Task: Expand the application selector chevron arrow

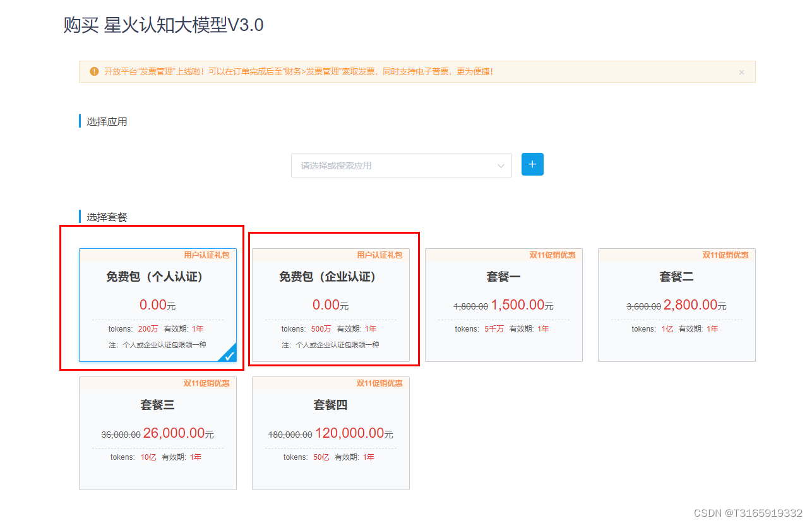Action: [x=501, y=165]
